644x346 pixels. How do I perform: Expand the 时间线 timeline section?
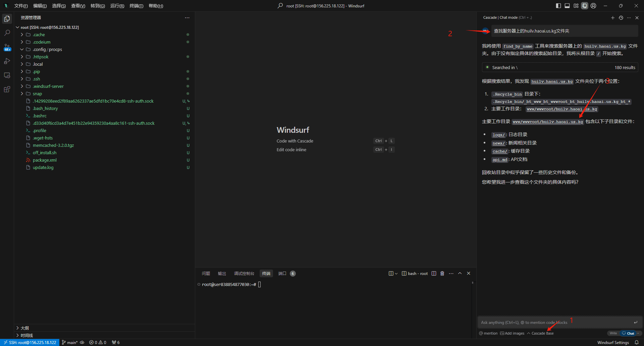tap(104, 335)
